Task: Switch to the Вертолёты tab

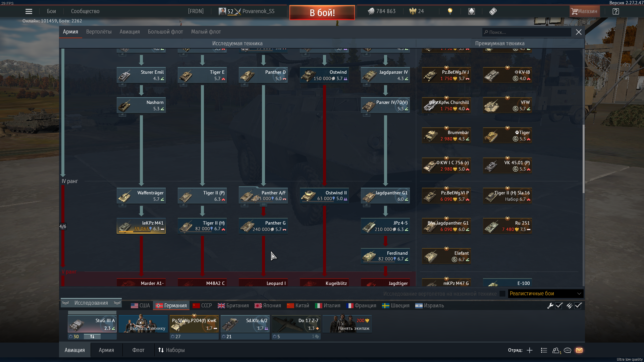Action: click(x=99, y=32)
